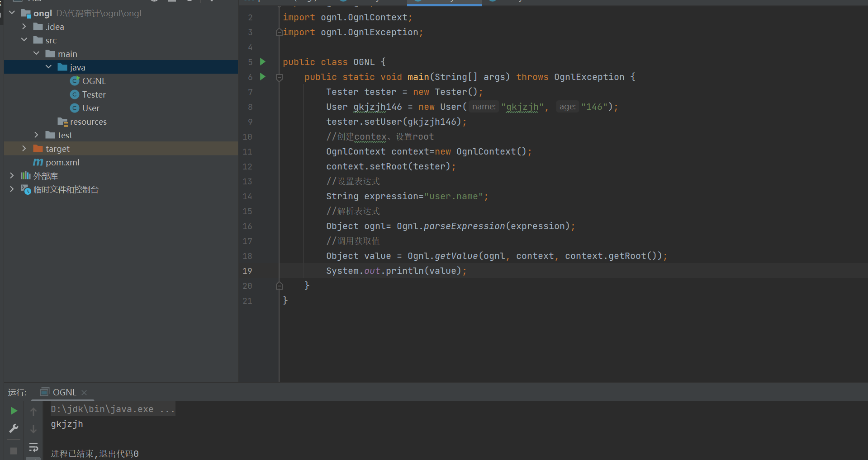868x460 pixels.
Task: Click the 'name:' inlay hint on line 8
Action: tap(484, 107)
